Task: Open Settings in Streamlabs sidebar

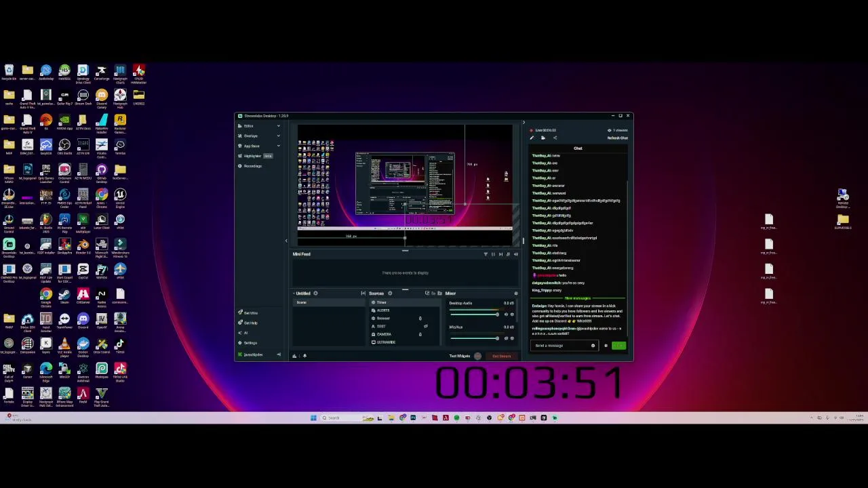Action: (x=248, y=343)
